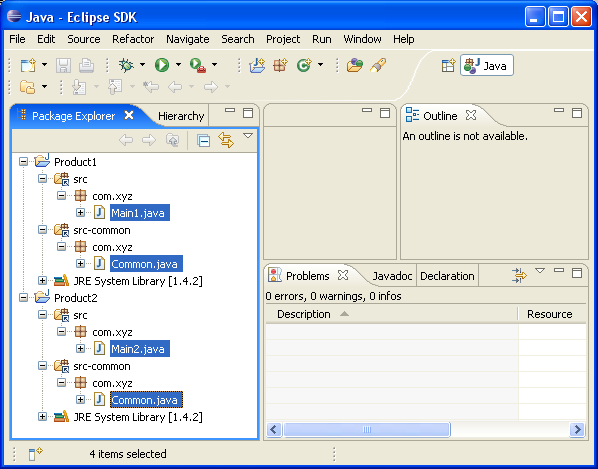Collapse the src folder under Product1

tap(43, 178)
